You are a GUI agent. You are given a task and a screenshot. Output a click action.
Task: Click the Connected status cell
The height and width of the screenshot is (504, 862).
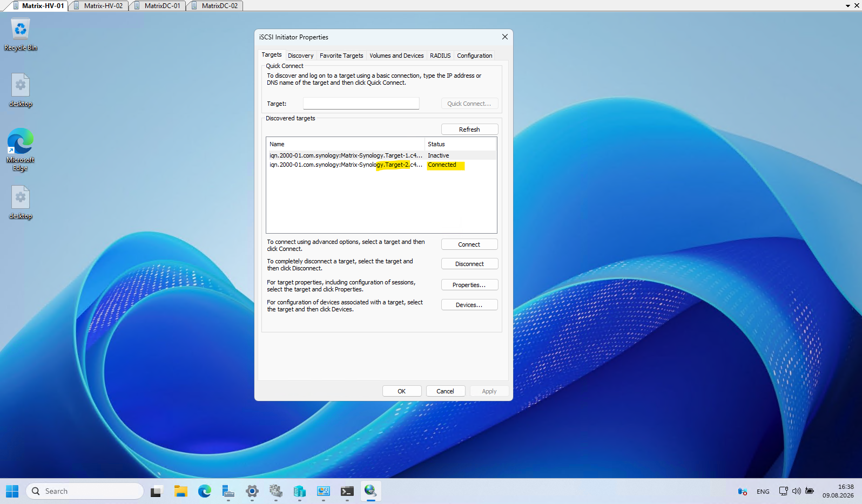pos(442,165)
